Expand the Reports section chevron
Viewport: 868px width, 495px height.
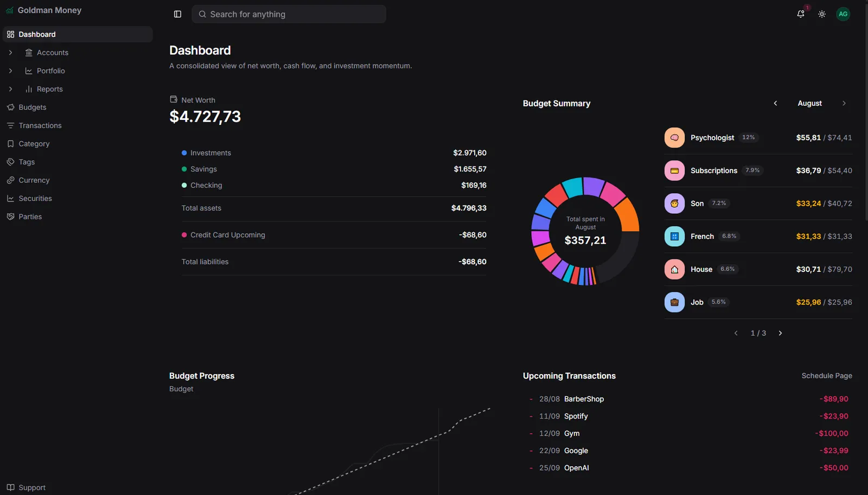coord(10,89)
